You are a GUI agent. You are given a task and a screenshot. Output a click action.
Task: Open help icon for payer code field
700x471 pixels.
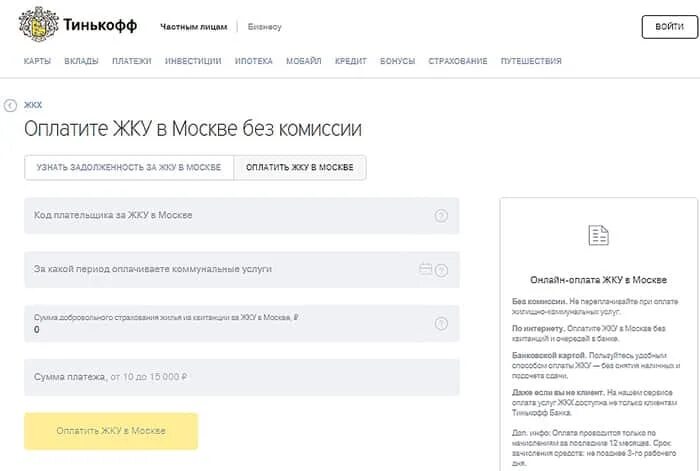[441, 216]
